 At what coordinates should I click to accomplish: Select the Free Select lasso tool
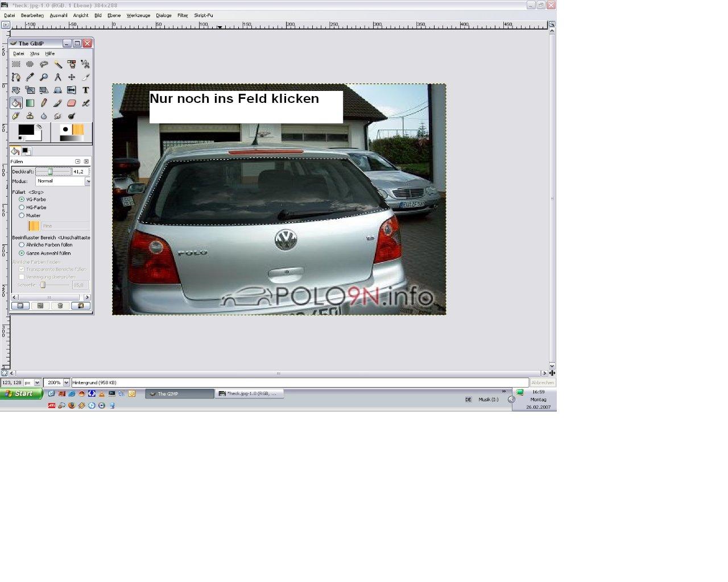tap(44, 64)
